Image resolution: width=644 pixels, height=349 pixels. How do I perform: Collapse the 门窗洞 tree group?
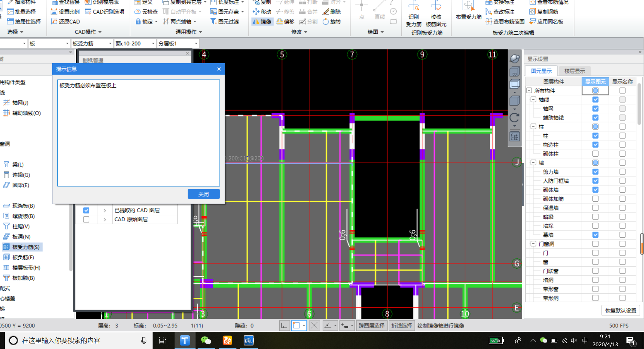click(x=533, y=244)
